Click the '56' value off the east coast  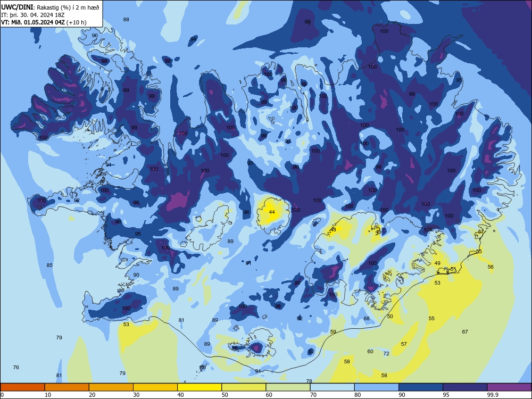491,267
